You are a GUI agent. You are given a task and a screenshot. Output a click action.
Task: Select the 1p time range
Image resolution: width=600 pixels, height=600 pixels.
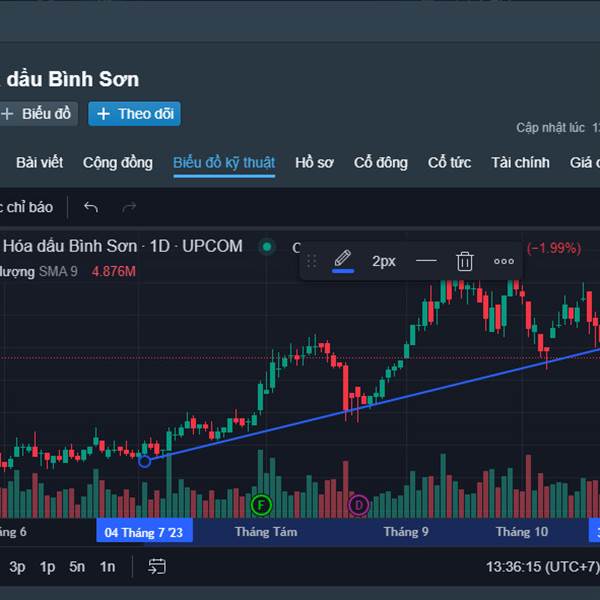pos(47,567)
